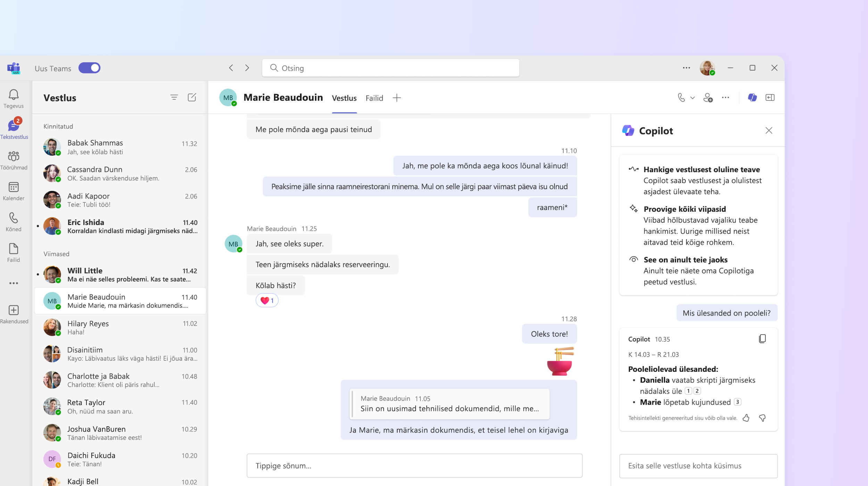868x486 pixels.
Task: Show more apps ellipsis in sidebar
Action: [x=14, y=283]
